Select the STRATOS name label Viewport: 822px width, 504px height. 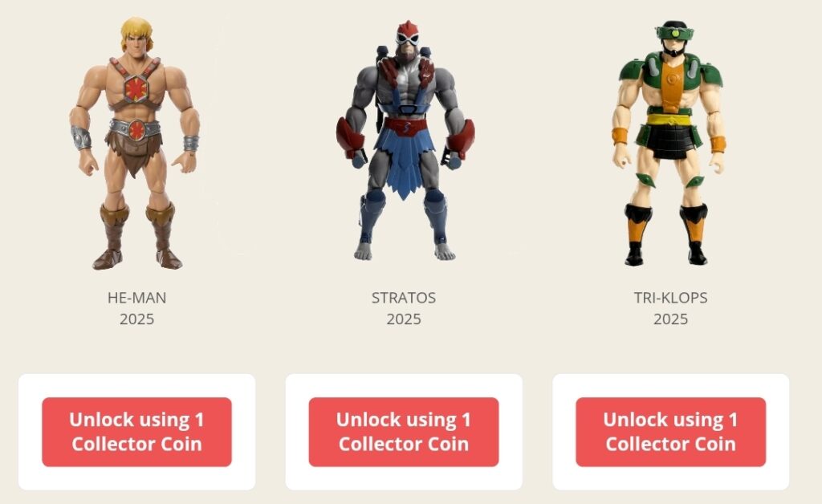(x=404, y=298)
